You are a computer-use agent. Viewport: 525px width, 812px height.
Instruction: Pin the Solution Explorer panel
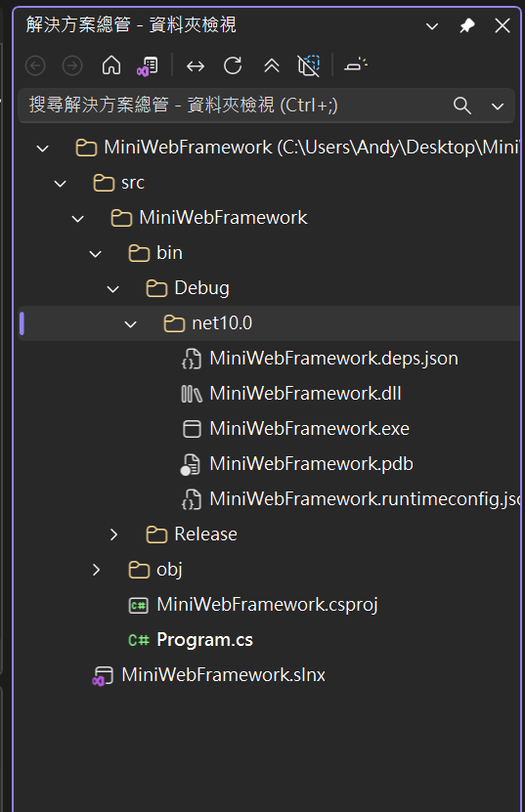[467, 25]
